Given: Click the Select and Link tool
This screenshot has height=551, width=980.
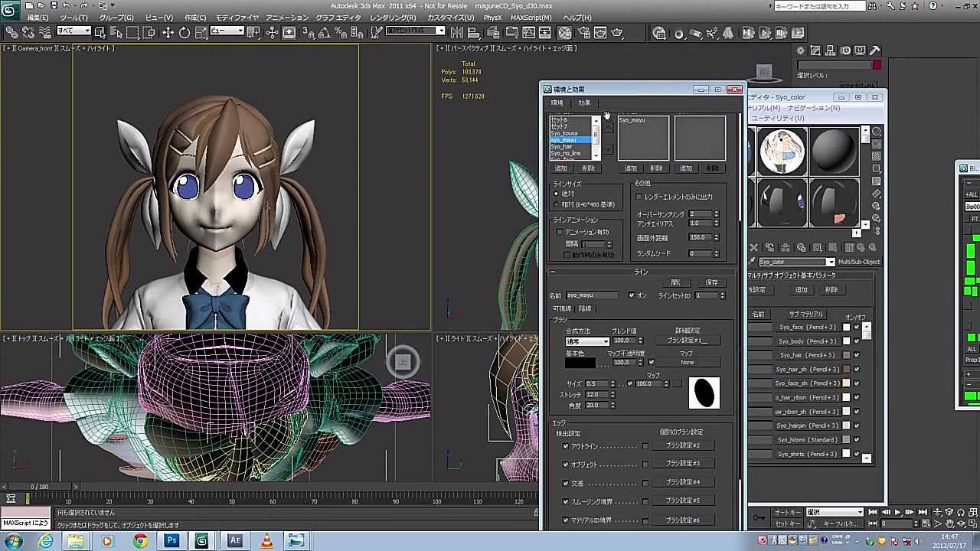Looking at the screenshot, I should 11,33.
